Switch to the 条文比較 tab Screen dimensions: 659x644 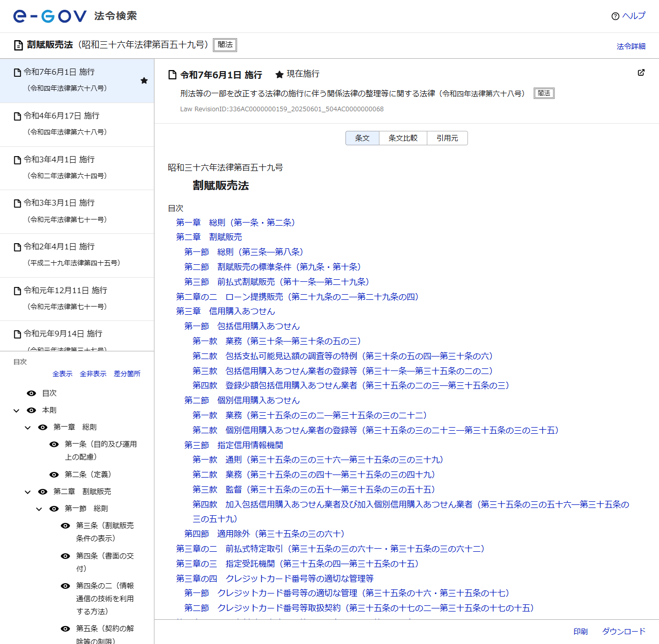tap(403, 138)
